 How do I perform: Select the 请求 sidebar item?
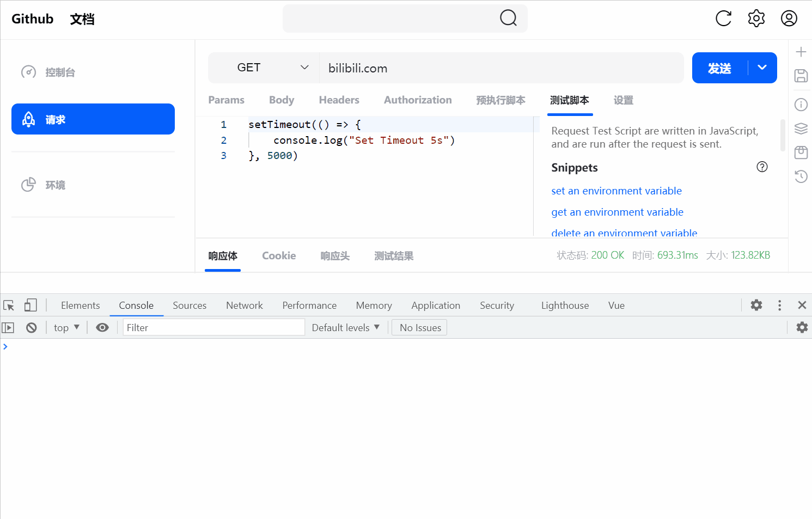pos(93,119)
